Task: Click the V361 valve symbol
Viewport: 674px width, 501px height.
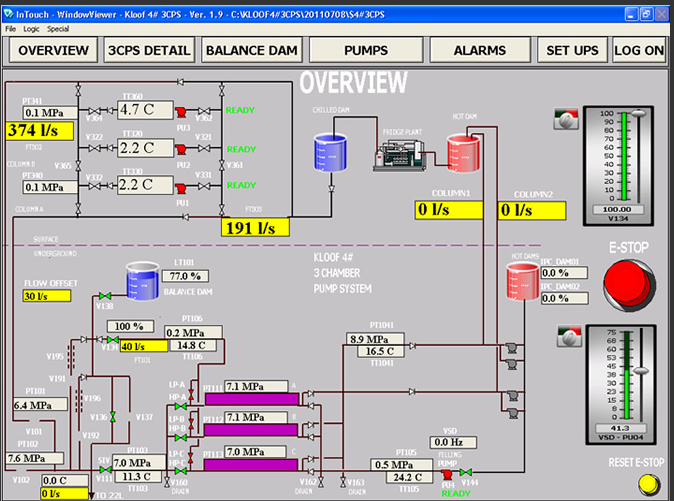Action: pos(222,165)
